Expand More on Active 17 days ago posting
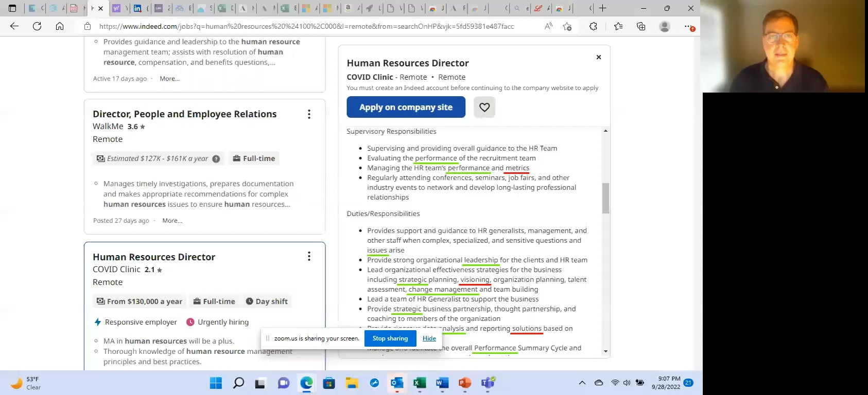The image size is (868, 395). pyautogui.click(x=169, y=79)
